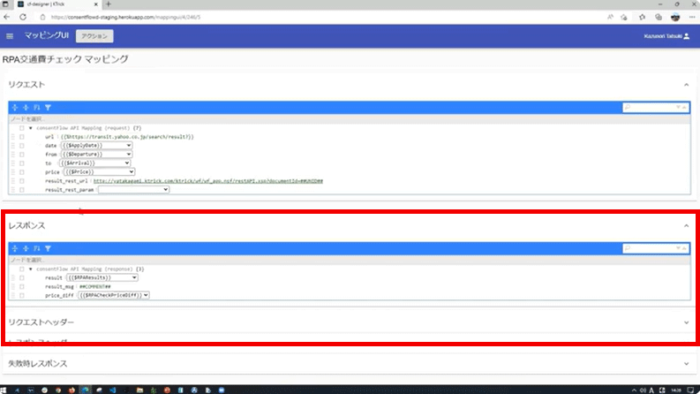
Task: Open the price_diff RPACheckPriceDiff dropdown
Action: point(113,295)
